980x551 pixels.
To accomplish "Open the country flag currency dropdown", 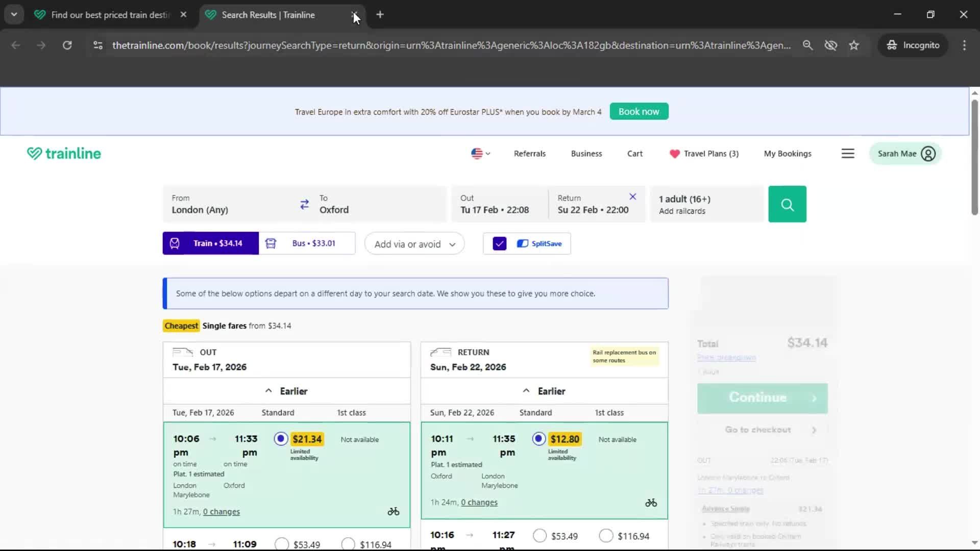I will (480, 154).
